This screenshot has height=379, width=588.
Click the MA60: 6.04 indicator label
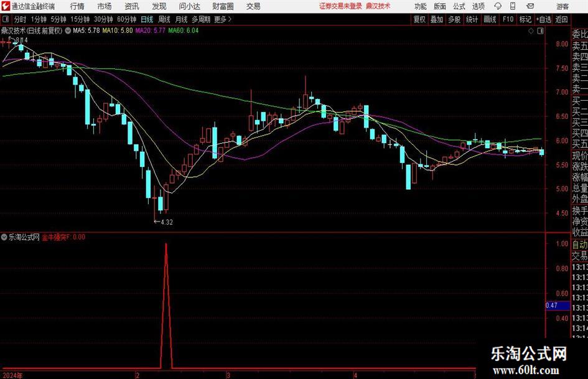tap(184, 30)
